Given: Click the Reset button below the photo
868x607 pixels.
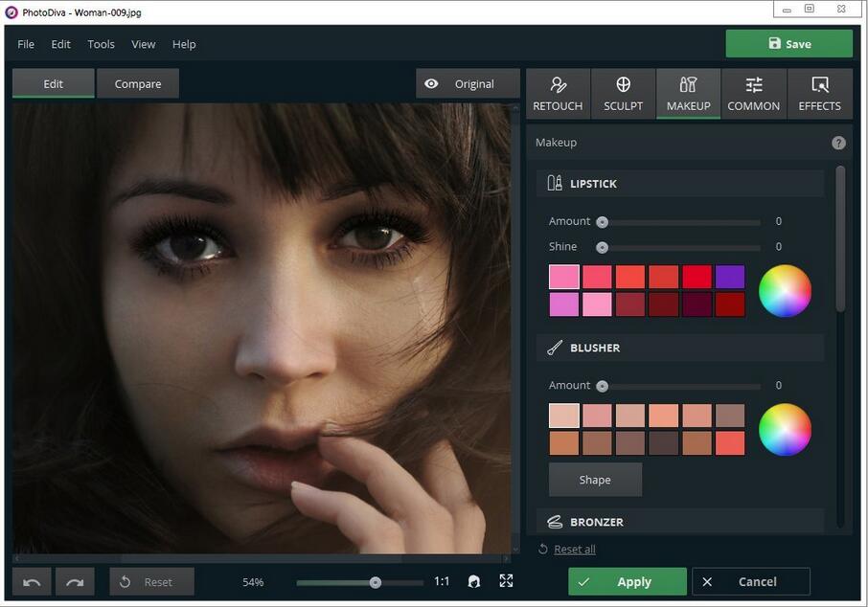Looking at the screenshot, I should 151,581.
